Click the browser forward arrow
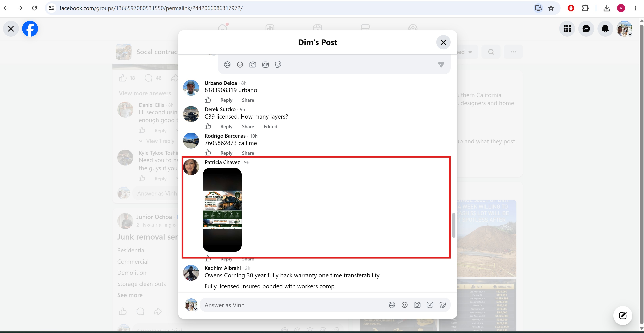 pos(20,8)
